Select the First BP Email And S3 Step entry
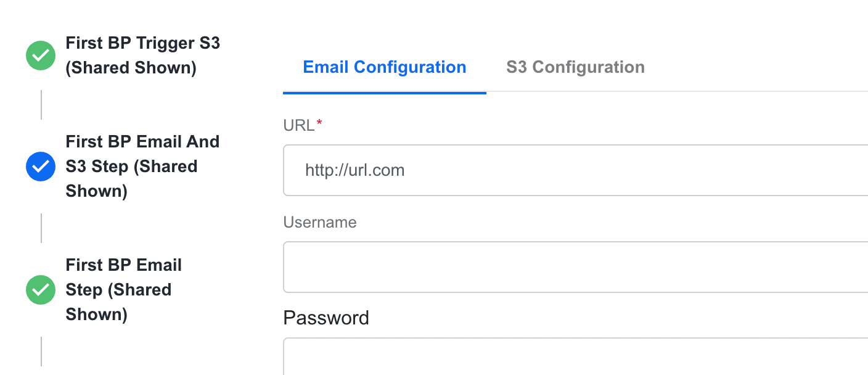Viewport: 868px width, 375px height. [143, 167]
